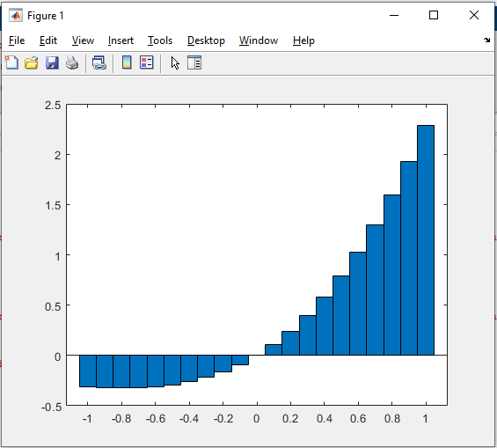Save the figure with the floppy disk icon

52,62
